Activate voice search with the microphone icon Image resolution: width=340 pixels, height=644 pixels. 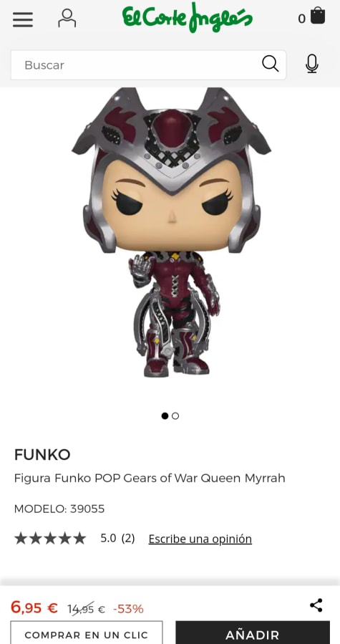312,64
